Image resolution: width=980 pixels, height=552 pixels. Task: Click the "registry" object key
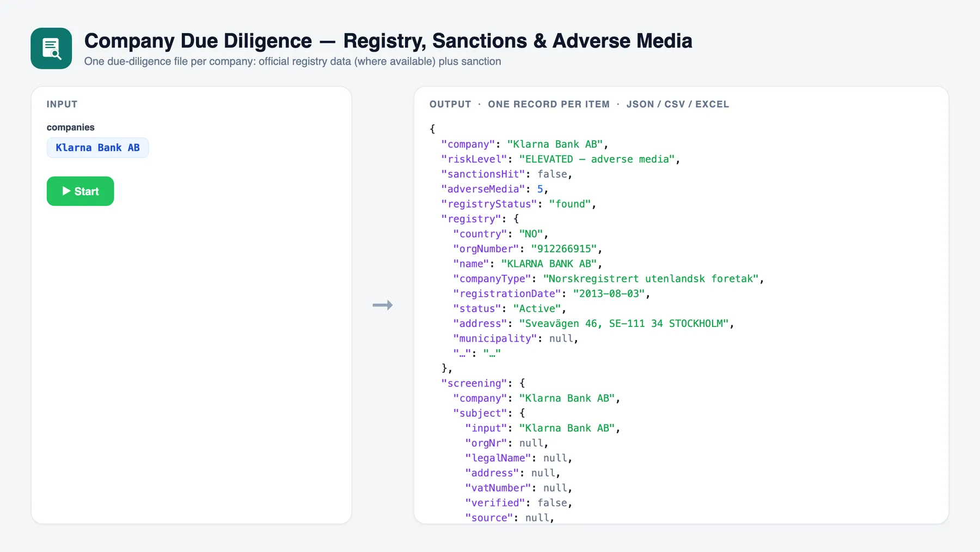[471, 219]
